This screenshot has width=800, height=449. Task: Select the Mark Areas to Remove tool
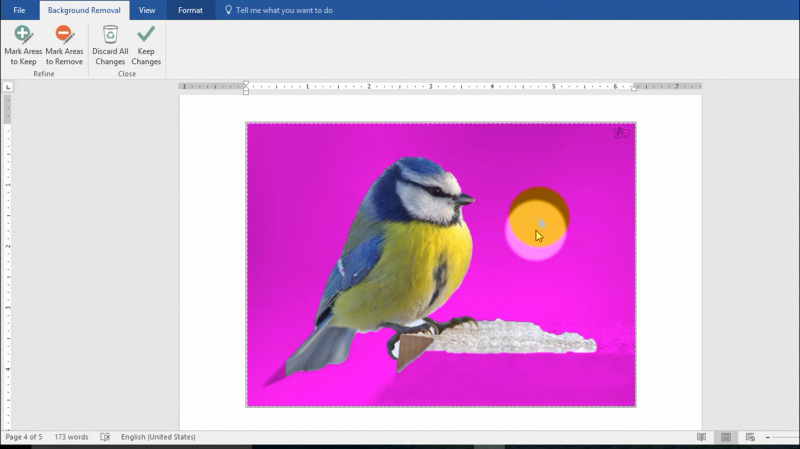[x=64, y=46]
